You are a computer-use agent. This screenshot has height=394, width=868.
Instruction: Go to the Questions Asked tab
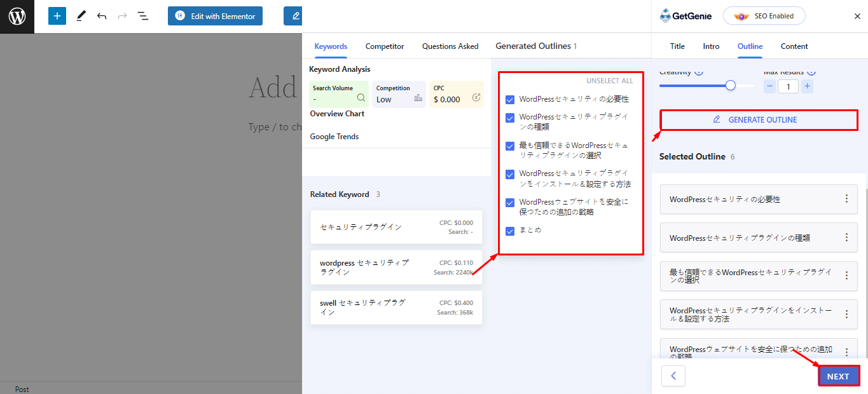pyautogui.click(x=450, y=46)
